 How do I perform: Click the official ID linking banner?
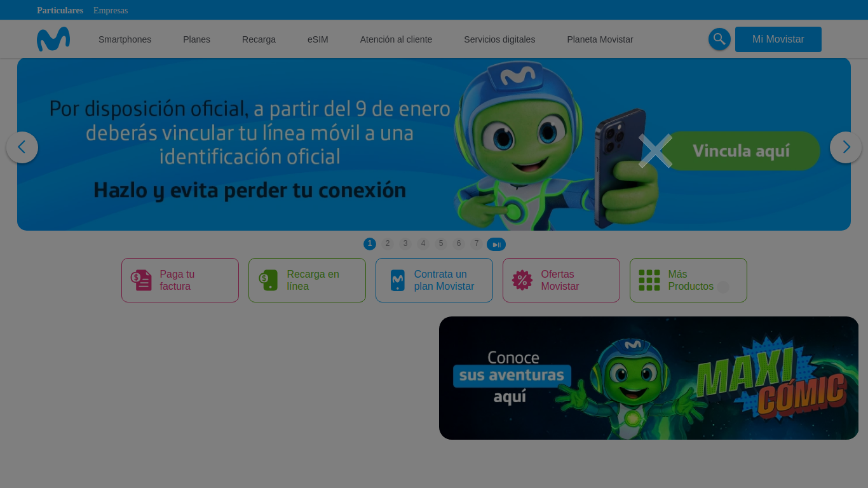(x=434, y=144)
